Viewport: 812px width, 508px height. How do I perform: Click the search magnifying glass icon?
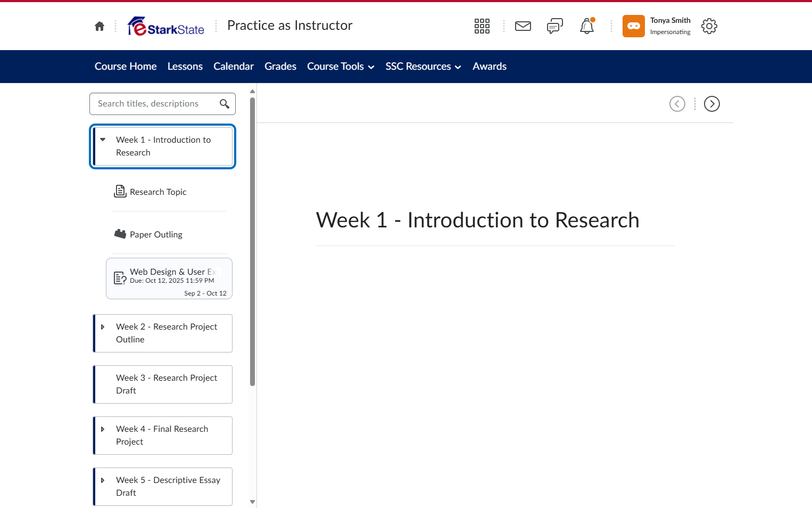click(x=225, y=104)
